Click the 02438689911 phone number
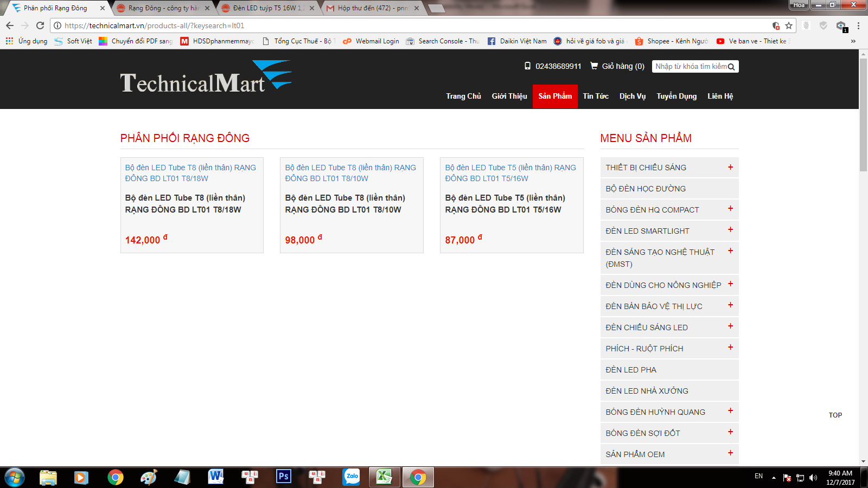 [558, 66]
